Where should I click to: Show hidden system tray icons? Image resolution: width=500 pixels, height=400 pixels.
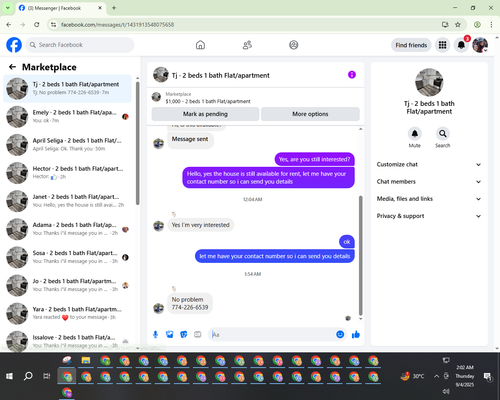pyautogui.click(x=436, y=376)
